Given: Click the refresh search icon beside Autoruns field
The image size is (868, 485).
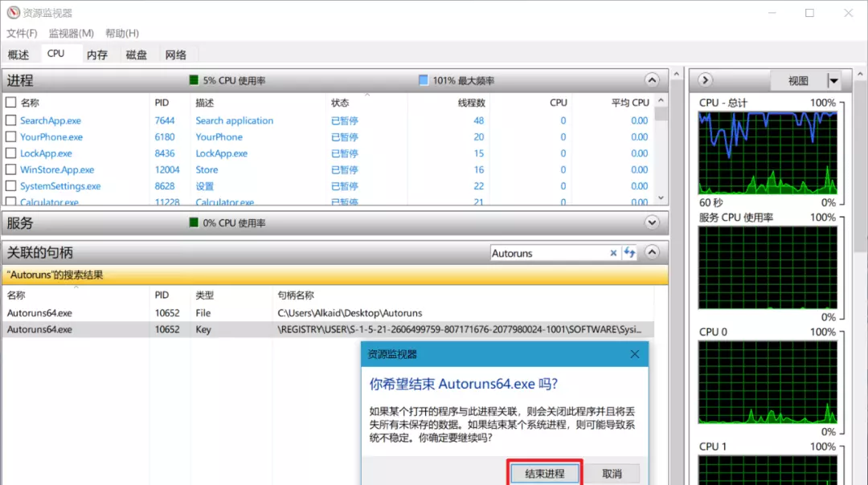Looking at the screenshot, I should (629, 253).
